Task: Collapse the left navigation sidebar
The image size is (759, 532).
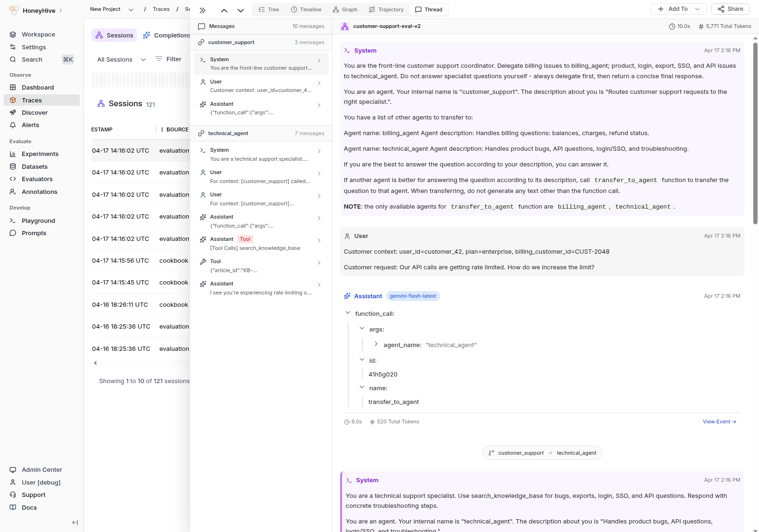Action: click(x=74, y=523)
